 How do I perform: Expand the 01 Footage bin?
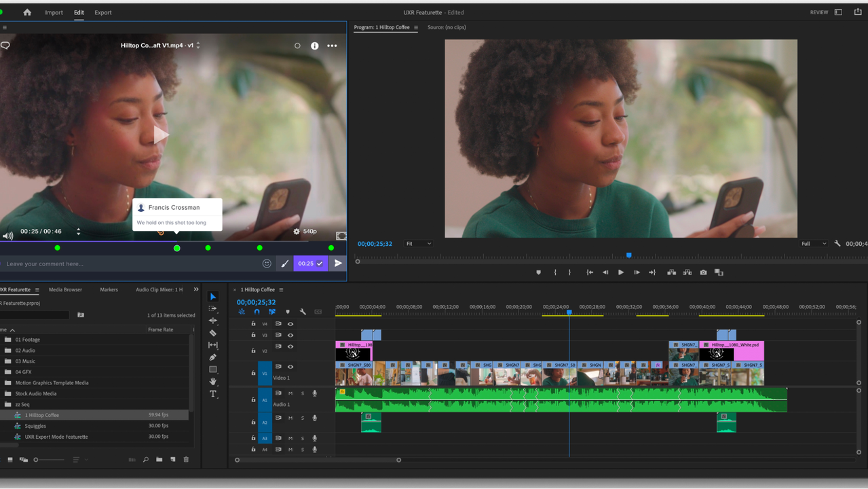(x=8, y=340)
